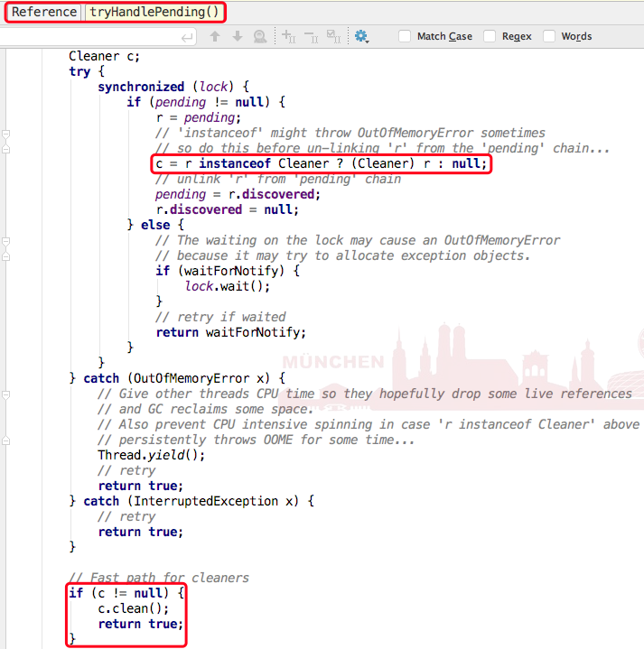Image resolution: width=644 pixels, height=649 pixels.
Task: Click the "if (waitForNotify) {" line
Action: click(228, 271)
